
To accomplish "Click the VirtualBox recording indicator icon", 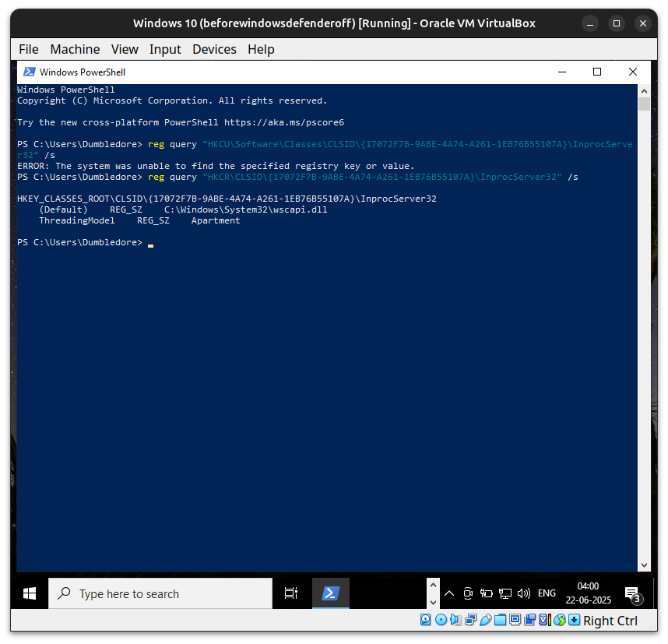I will point(530,620).
